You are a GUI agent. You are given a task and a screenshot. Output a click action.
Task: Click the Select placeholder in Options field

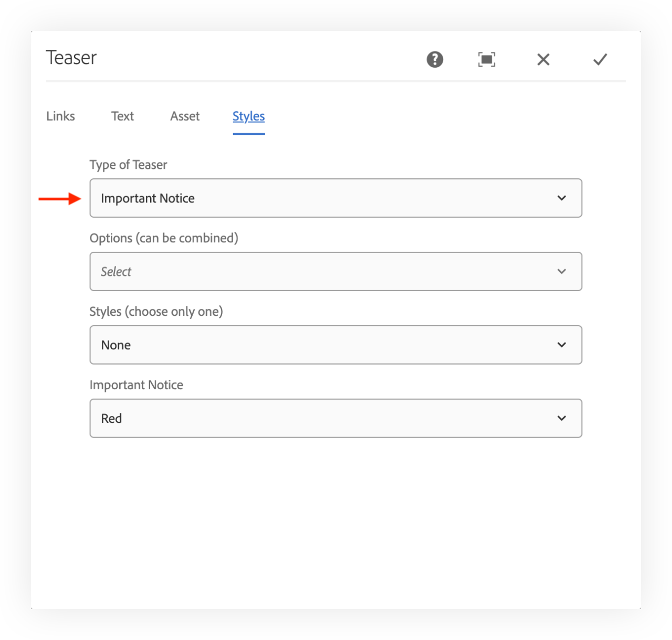pos(116,272)
